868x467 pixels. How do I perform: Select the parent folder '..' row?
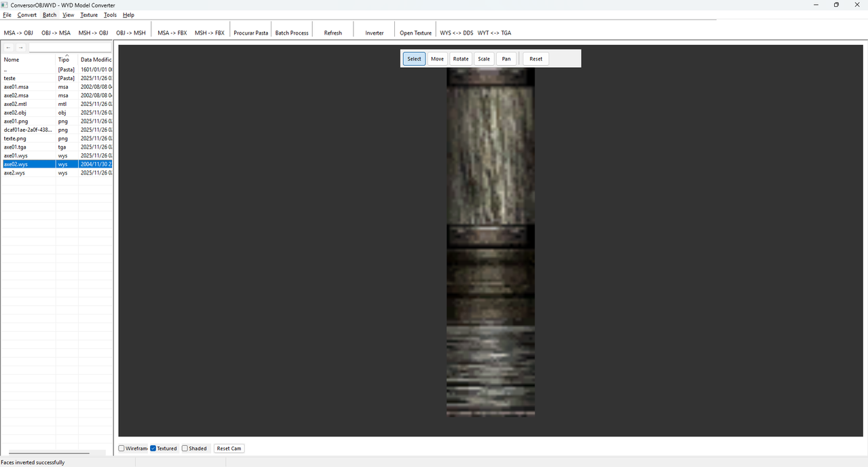[57, 70]
